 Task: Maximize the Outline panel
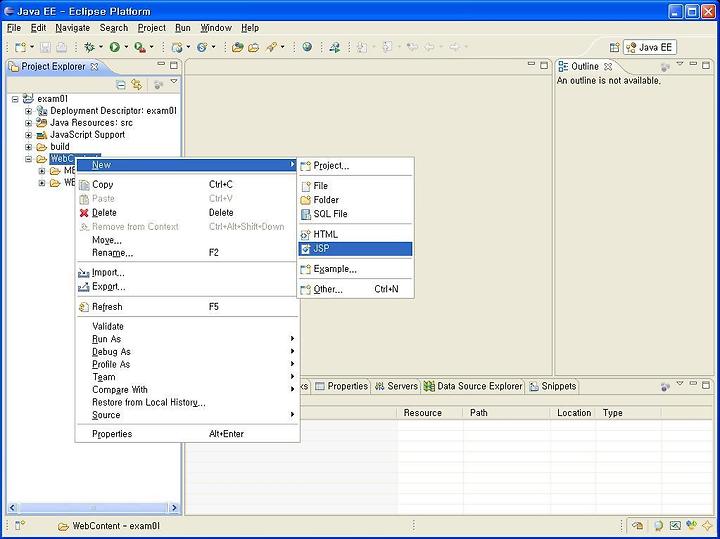[706, 65]
